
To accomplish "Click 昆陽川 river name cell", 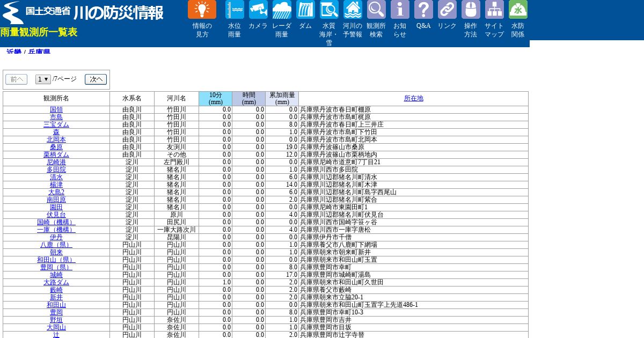I will pos(177,237).
